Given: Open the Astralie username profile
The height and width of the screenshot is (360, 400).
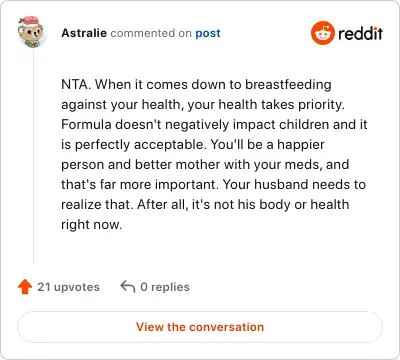Looking at the screenshot, I should click(x=84, y=33).
